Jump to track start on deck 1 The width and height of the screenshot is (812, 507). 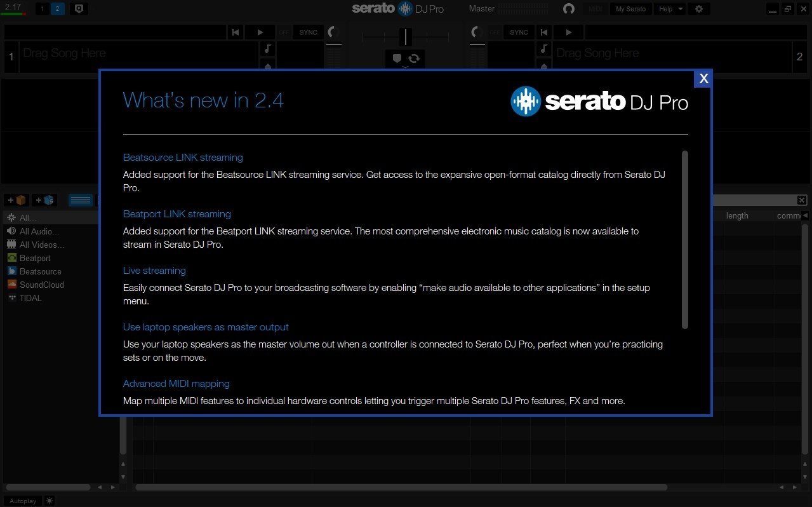point(236,32)
